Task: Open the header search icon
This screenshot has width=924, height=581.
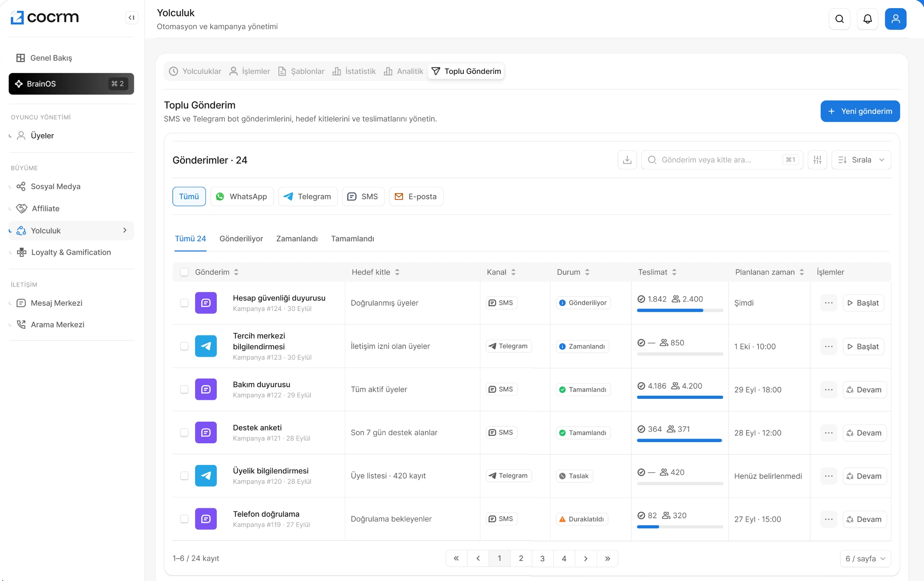Action: tap(839, 19)
